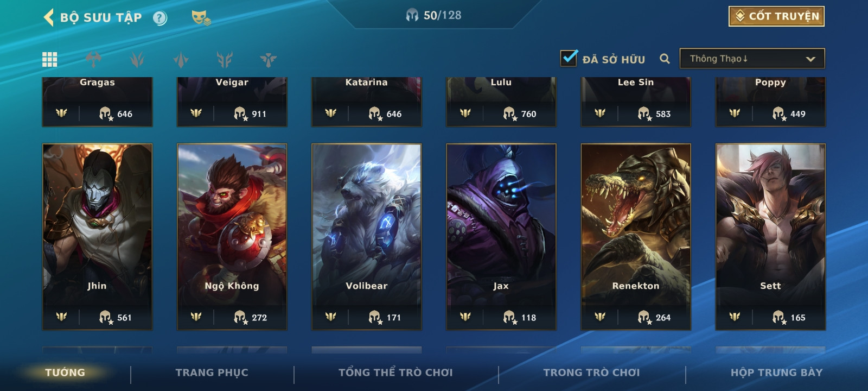Open the Volibear champion card
This screenshot has width=868, height=391.
(367, 237)
